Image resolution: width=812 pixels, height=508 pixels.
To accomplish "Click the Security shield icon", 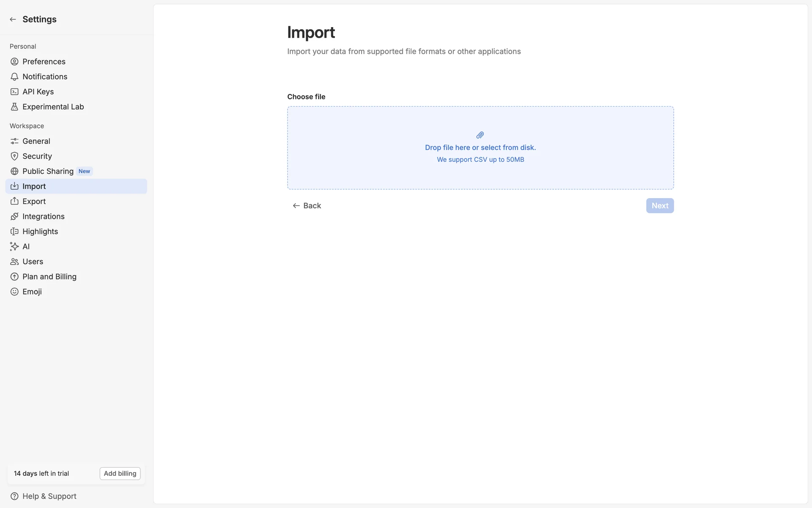I will tap(14, 156).
